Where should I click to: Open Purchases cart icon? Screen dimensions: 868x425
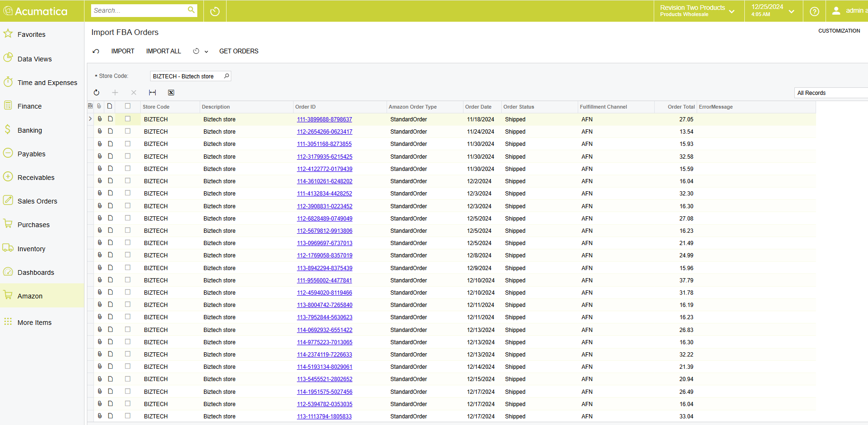(x=8, y=224)
